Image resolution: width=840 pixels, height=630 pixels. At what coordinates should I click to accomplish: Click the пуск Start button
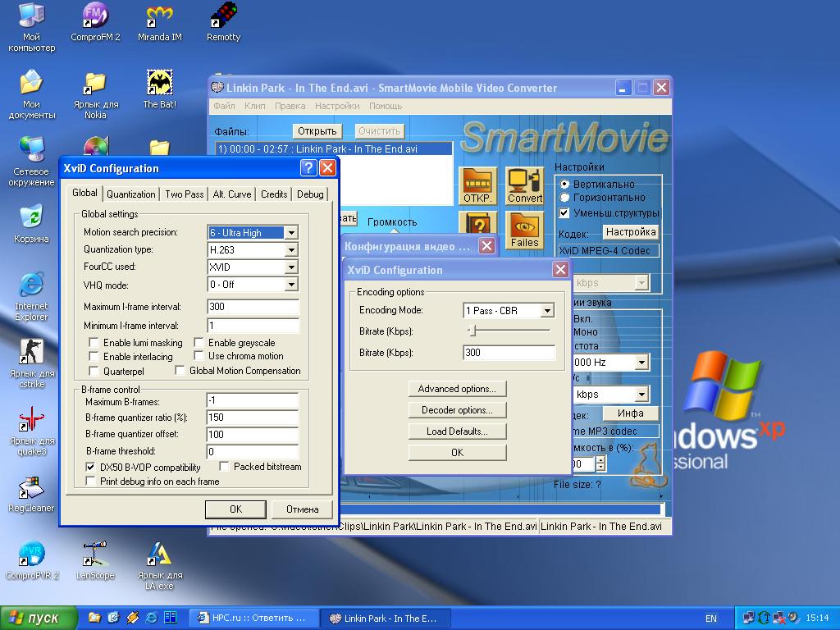tap(39, 619)
